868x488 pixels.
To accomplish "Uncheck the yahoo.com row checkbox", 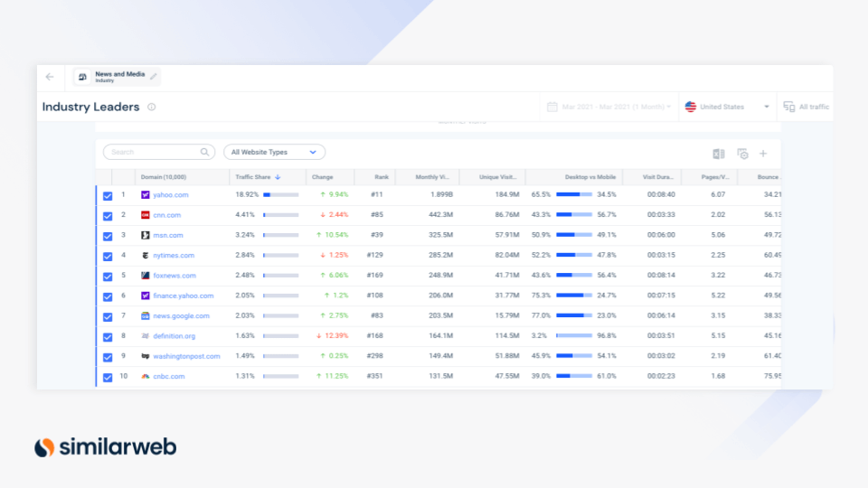I will point(108,196).
